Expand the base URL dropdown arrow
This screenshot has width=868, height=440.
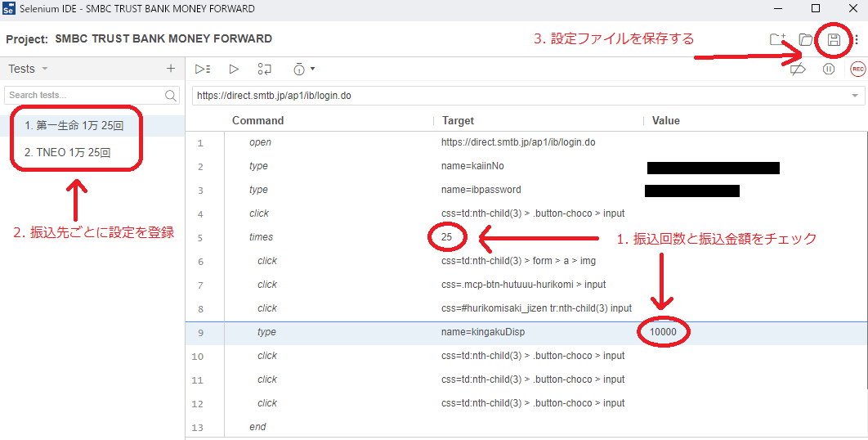[x=855, y=96]
